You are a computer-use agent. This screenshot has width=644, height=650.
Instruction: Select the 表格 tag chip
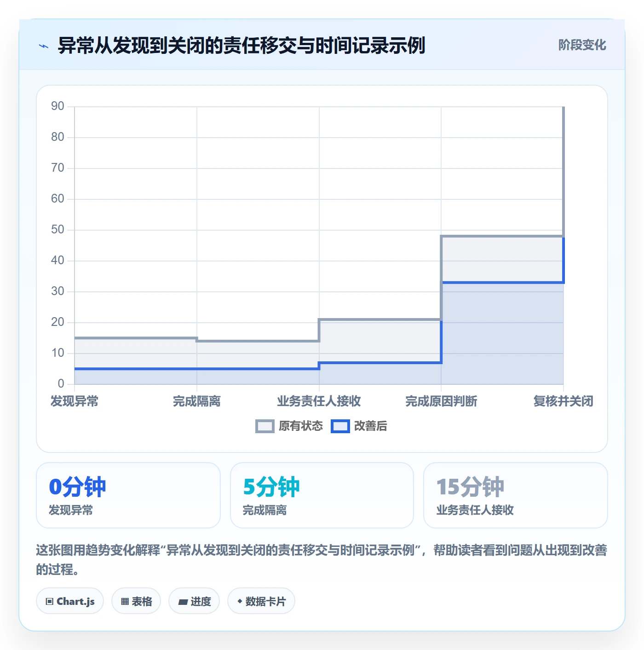coord(136,601)
